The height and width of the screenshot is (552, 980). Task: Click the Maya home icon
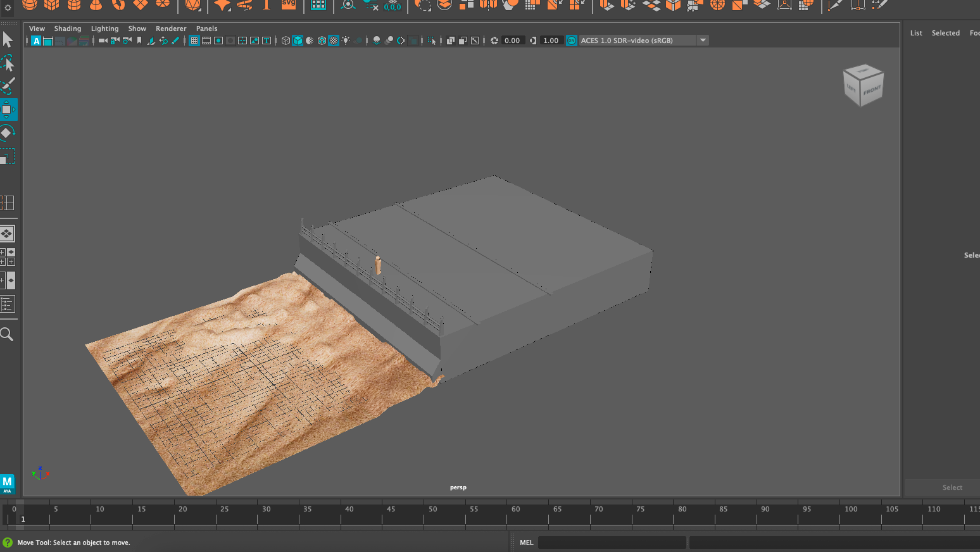pos(8,484)
